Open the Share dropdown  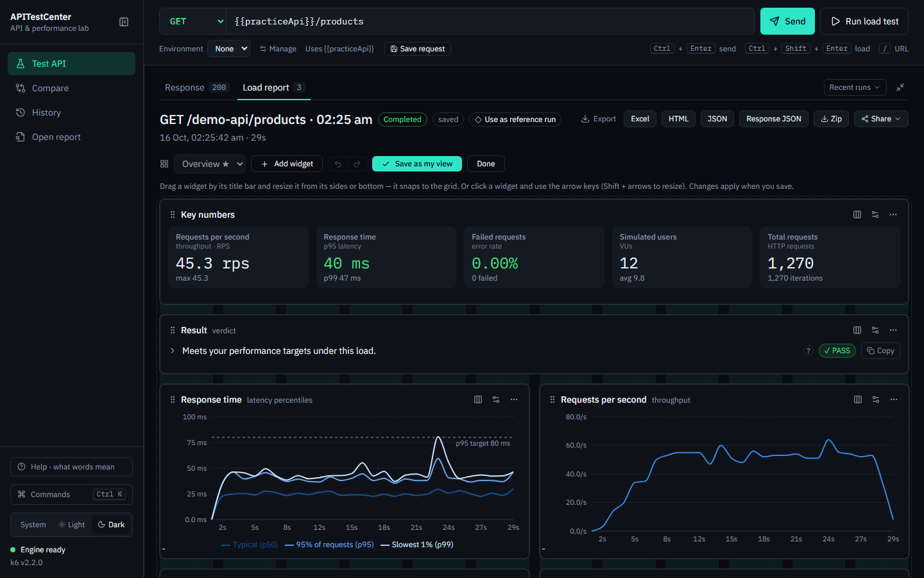[881, 119]
